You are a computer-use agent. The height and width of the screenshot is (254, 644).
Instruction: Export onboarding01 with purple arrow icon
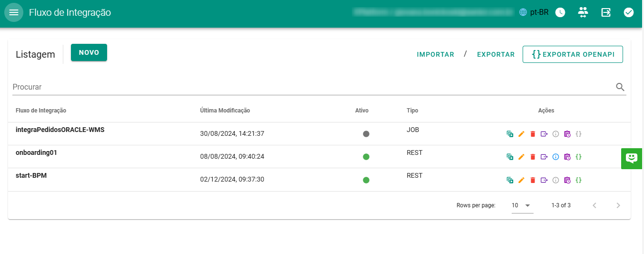point(544,157)
